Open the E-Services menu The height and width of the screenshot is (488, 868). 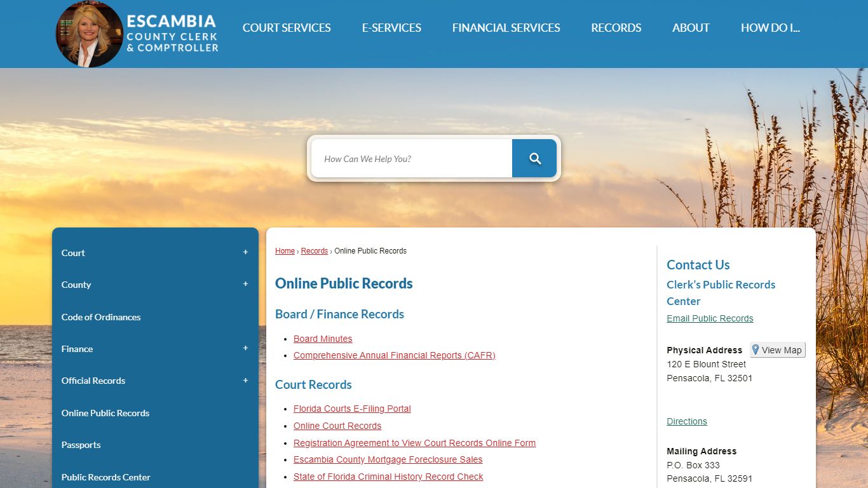[391, 28]
